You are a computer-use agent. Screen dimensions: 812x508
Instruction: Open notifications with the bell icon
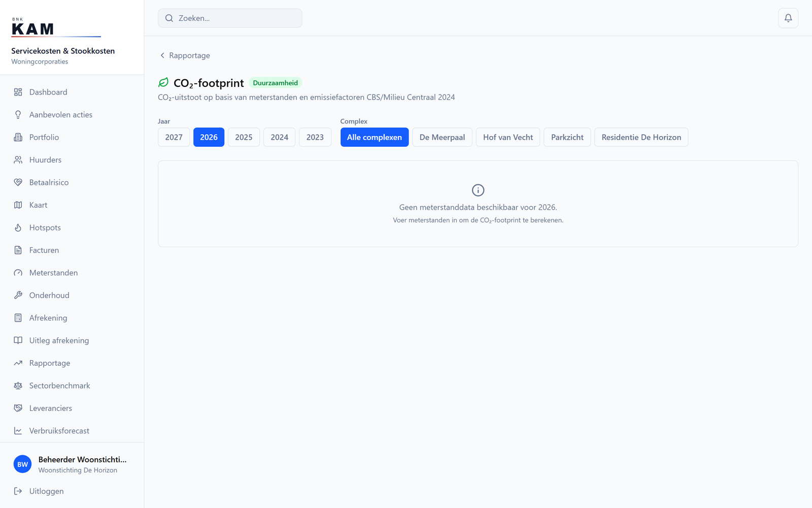pyautogui.click(x=788, y=18)
